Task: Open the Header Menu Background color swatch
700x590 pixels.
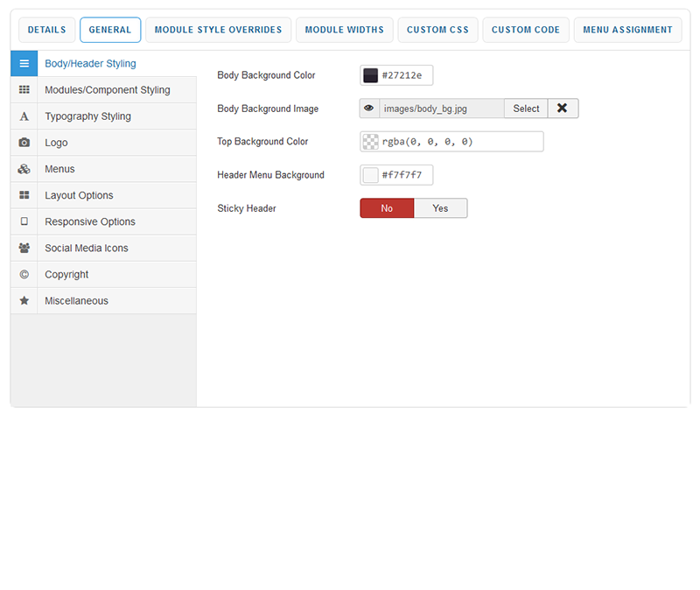Action: (x=371, y=175)
